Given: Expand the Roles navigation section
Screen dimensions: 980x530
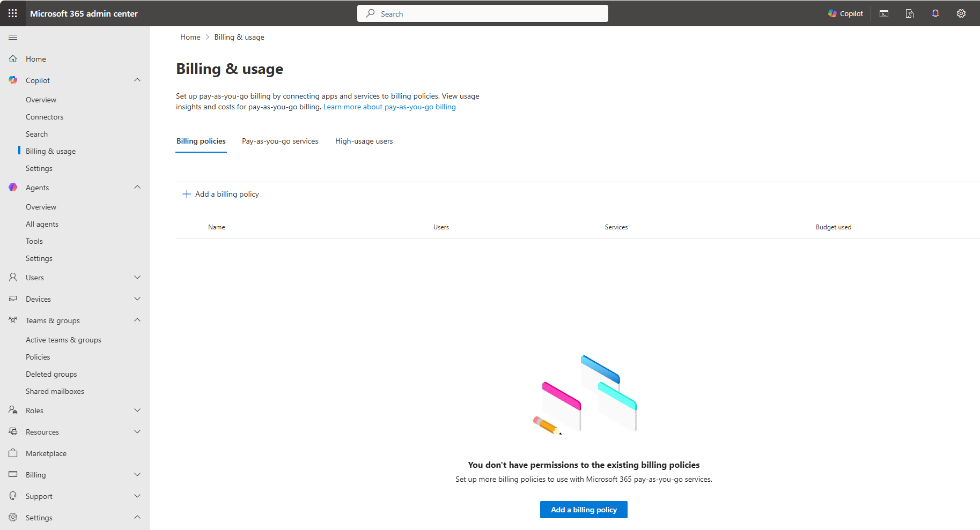Looking at the screenshot, I should click(x=137, y=410).
